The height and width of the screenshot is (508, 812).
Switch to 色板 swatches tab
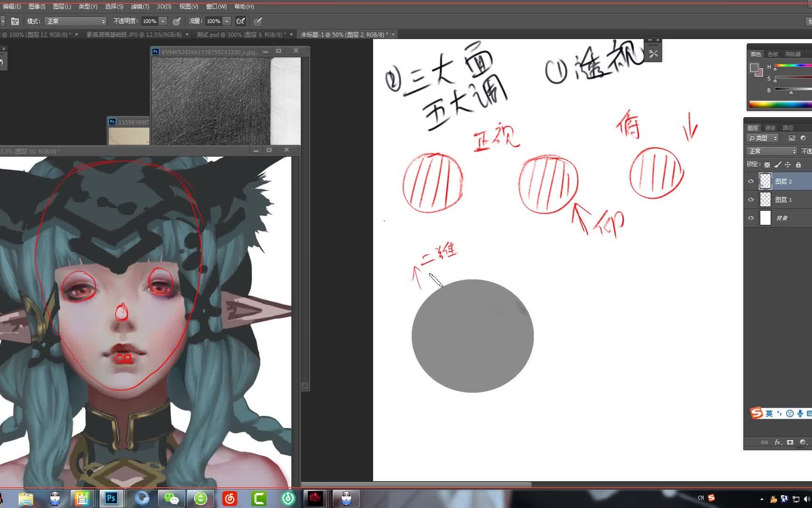[773, 54]
